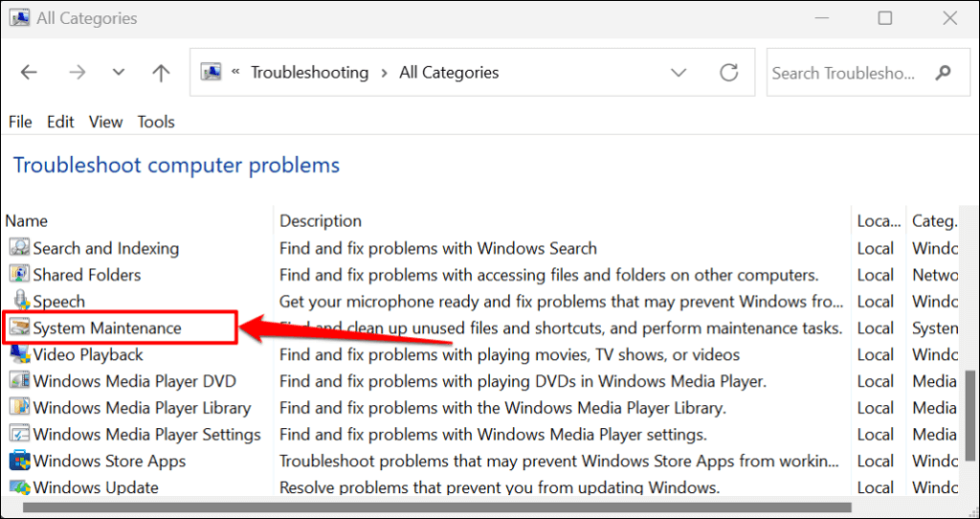The height and width of the screenshot is (519, 980).
Task: Open the File menu
Action: [20, 122]
